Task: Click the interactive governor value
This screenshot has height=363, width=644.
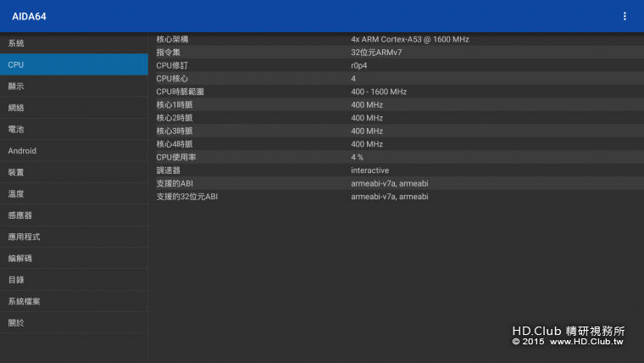Action: pos(369,170)
